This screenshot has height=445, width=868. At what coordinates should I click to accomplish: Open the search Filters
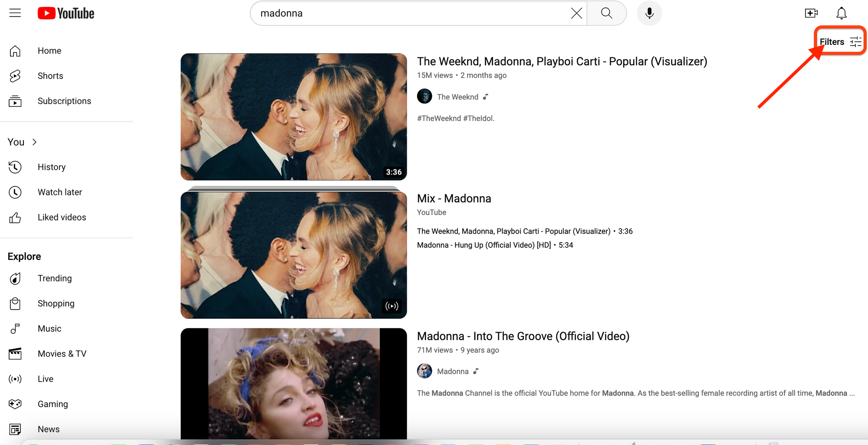coord(840,42)
